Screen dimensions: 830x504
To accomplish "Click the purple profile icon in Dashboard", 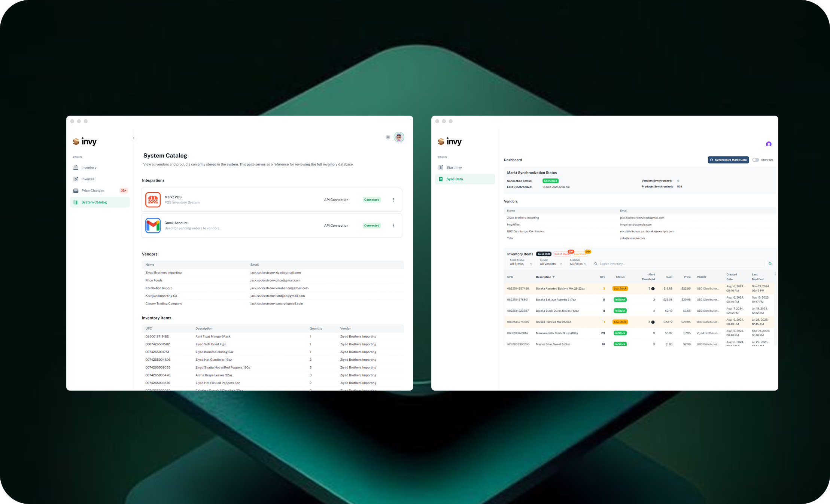I will coord(768,144).
